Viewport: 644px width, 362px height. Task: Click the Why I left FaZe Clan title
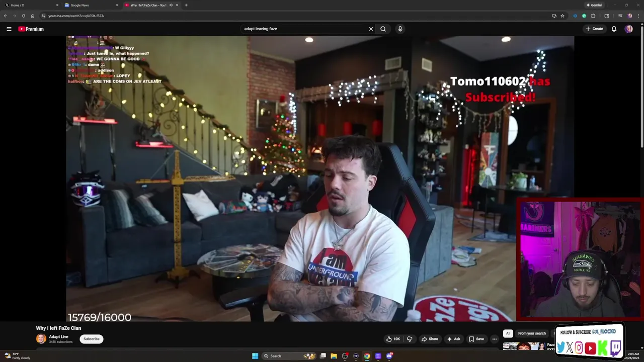[x=58, y=328]
